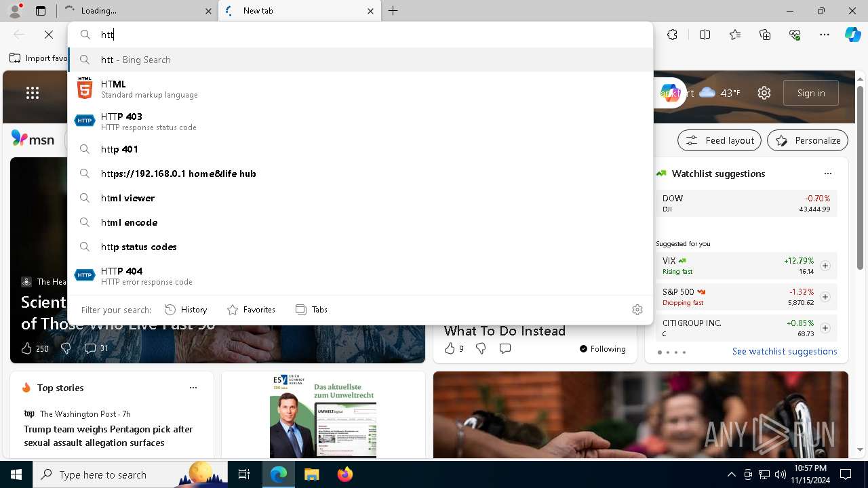The height and width of the screenshot is (488, 868).
Task: Open Watchlist suggestions more options
Action: [x=828, y=174]
